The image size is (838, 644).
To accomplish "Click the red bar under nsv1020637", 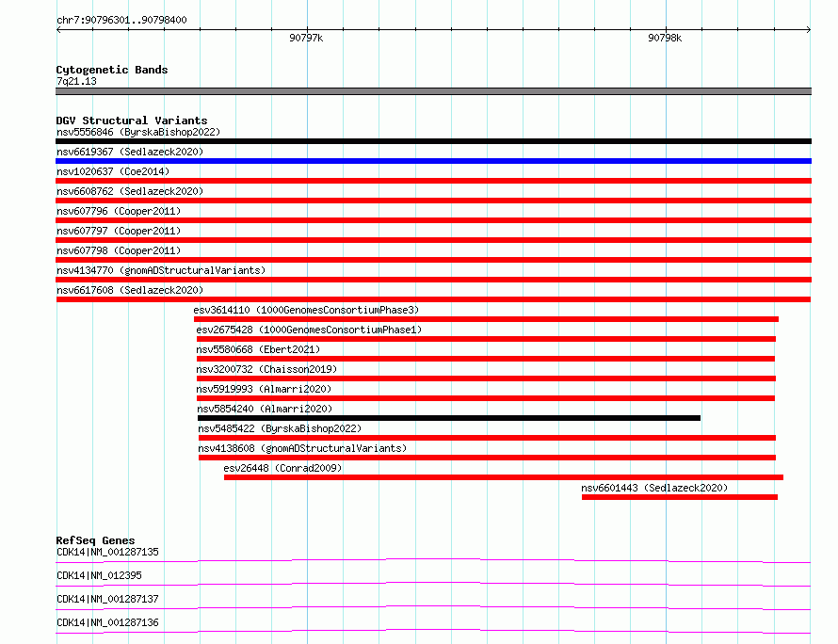I will (x=433, y=181).
